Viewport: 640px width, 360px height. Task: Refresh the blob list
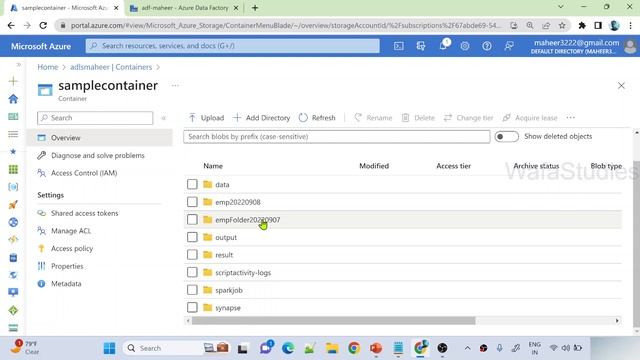317,118
